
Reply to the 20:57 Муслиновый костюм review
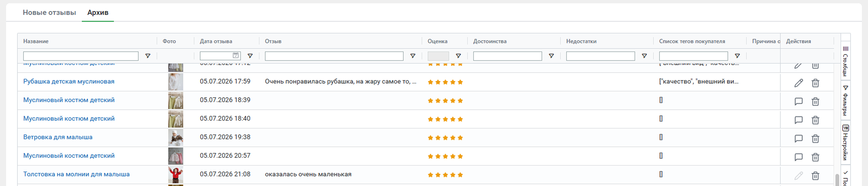[798, 157]
